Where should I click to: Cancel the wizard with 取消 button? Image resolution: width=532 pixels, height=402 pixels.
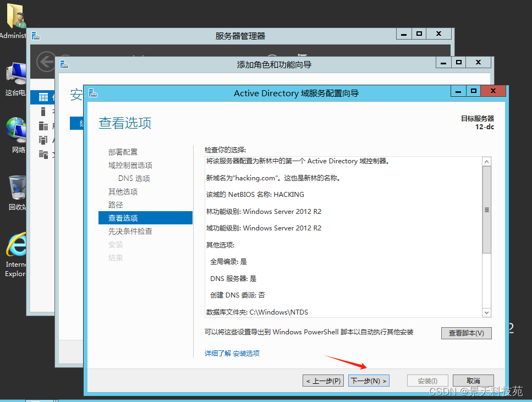(473, 381)
